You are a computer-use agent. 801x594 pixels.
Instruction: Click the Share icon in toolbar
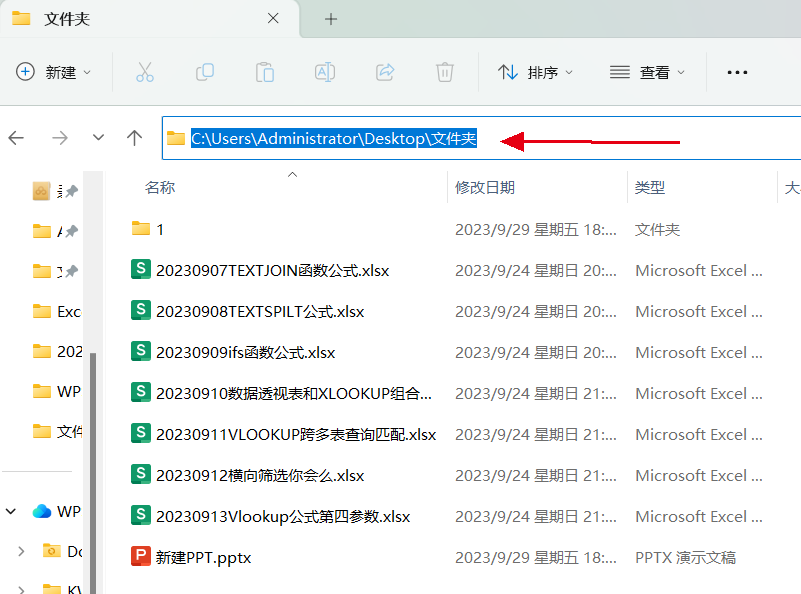(x=385, y=72)
